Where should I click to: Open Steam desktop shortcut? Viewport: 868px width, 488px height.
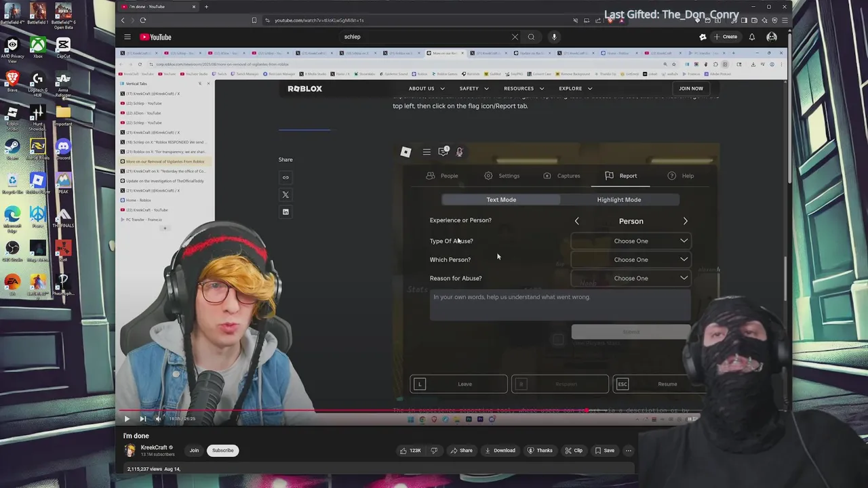click(12, 148)
